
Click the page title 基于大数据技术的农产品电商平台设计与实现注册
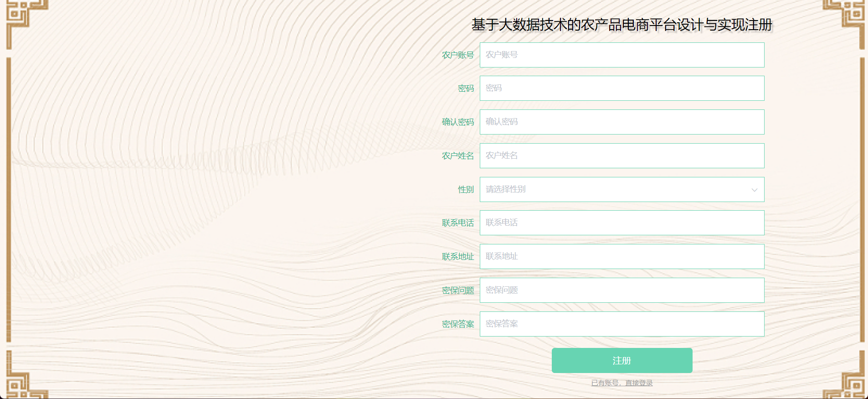622,25
